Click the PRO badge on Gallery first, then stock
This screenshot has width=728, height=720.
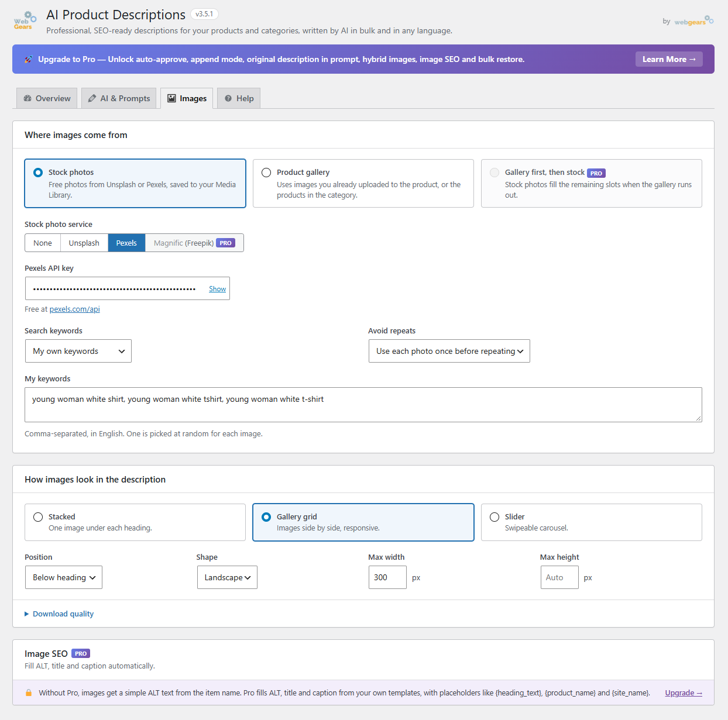click(x=596, y=173)
